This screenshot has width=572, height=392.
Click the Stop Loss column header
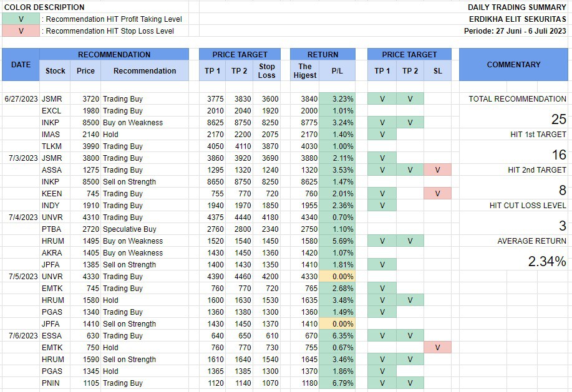click(266, 71)
